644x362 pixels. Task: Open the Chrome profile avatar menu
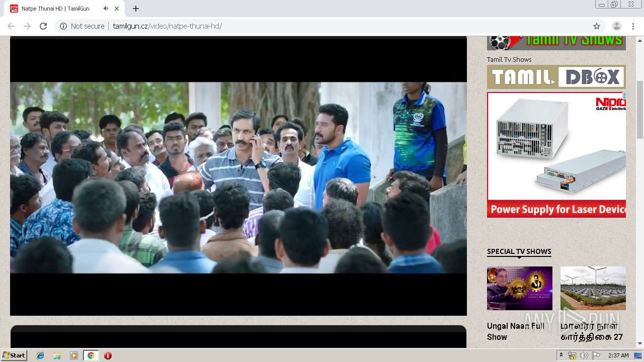pos(617,26)
